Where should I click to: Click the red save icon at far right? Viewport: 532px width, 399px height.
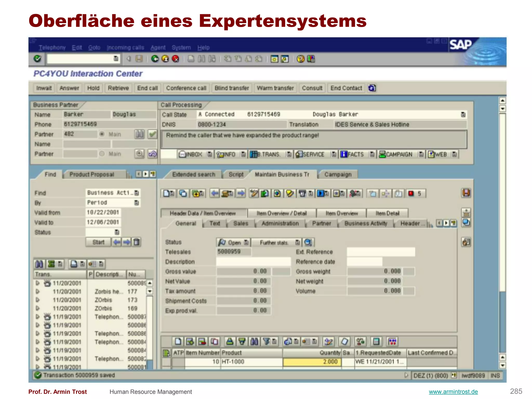pos(466,193)
